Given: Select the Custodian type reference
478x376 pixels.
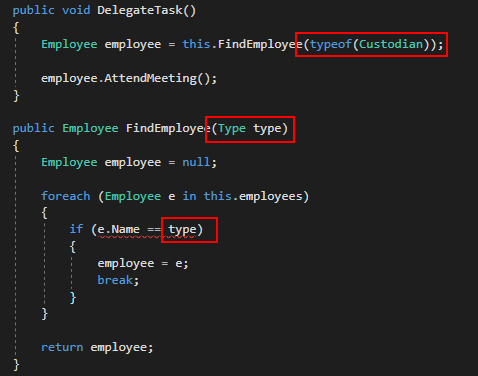Looking at the screenshot, I should 391,44.
